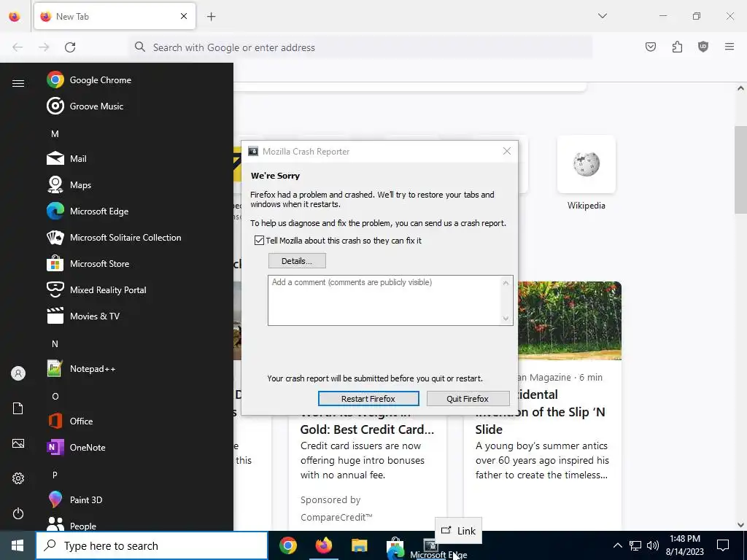Open crash Details... button
Image resolution: width=747 pixels, height=560 pixels.
(x=297, y=261)
